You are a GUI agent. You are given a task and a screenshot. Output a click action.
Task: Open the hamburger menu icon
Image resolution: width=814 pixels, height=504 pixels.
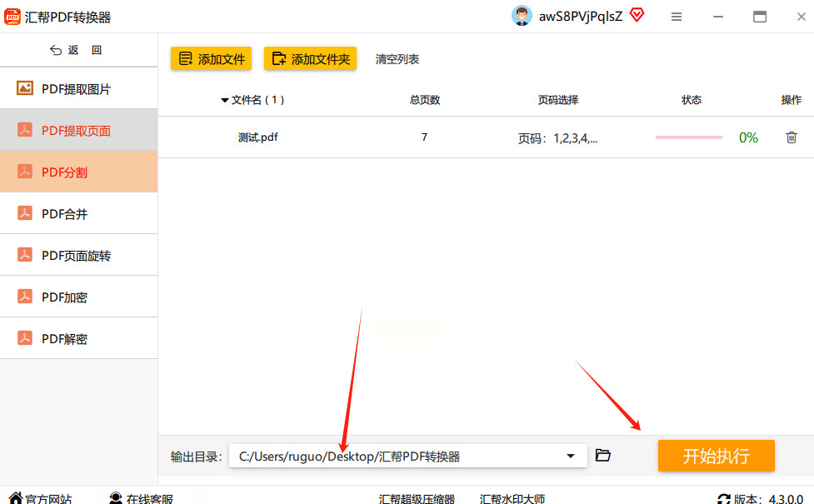pos(677,17)
